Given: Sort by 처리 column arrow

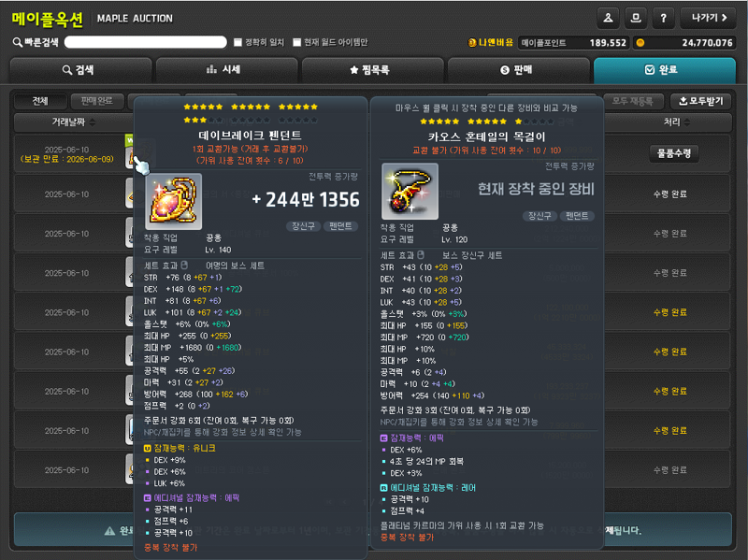Looking at the screenshot, I should [687, 122].
